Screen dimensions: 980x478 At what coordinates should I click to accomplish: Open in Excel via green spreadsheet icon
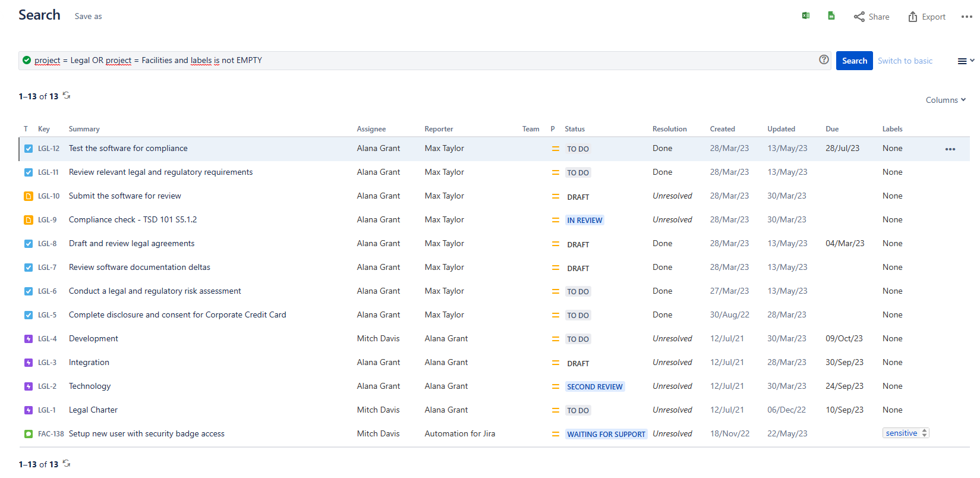pyautogui.click(x=806, y=16)
